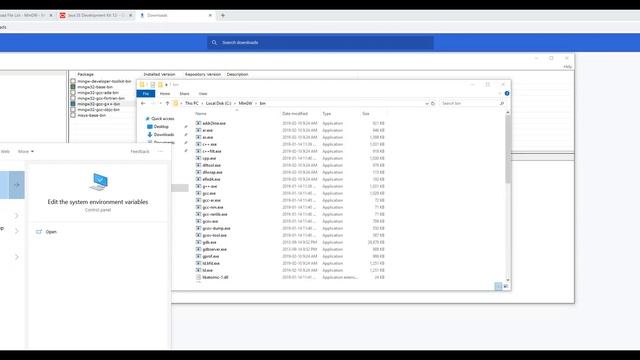Select gcov-tool.exe file icon

[198, 236]
